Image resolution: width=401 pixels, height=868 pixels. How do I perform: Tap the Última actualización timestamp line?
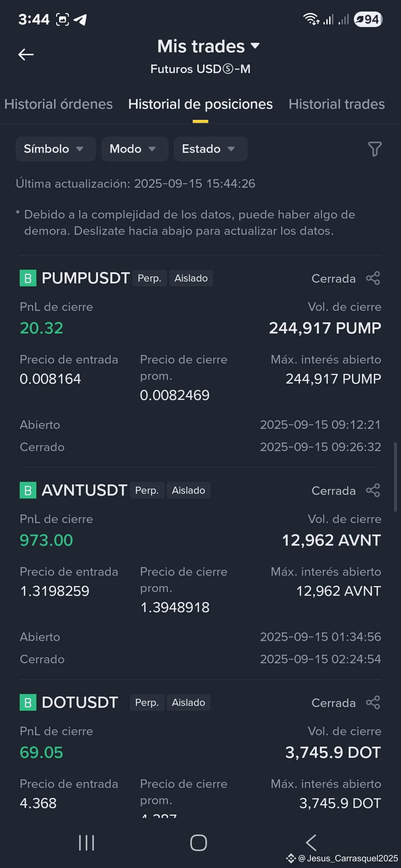(x=136, y=184)
